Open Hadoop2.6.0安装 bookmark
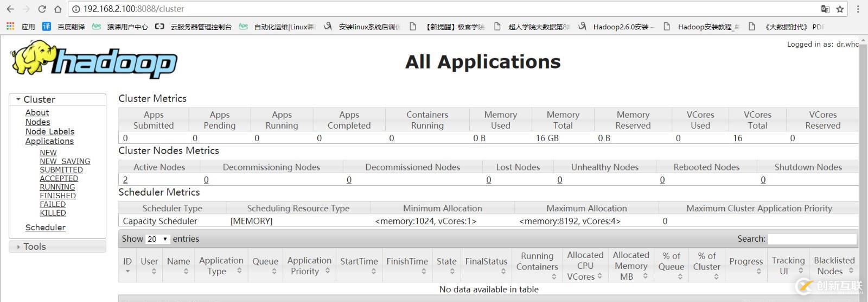 [616, 26]
